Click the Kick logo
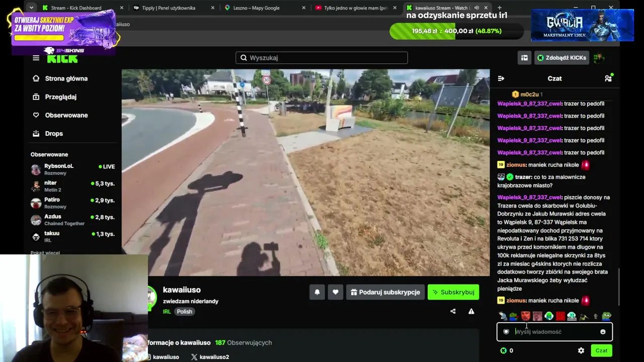This screenshot has height=362, width=644. pos(62,58)
